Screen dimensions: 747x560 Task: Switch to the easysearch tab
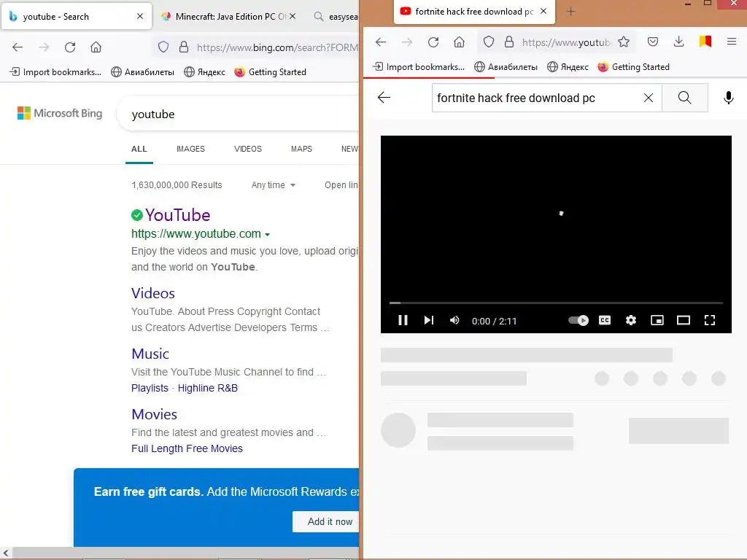click(x=336, y=17)
